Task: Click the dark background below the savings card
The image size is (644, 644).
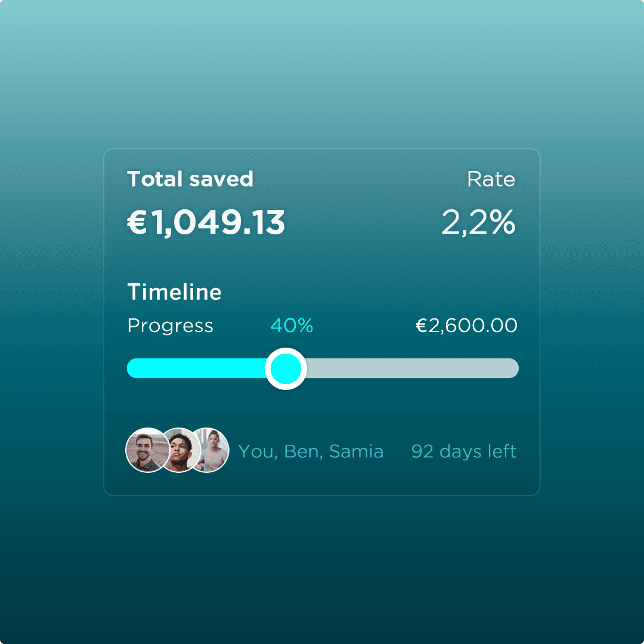Action: pyautogui.click(x=322, y=572)
